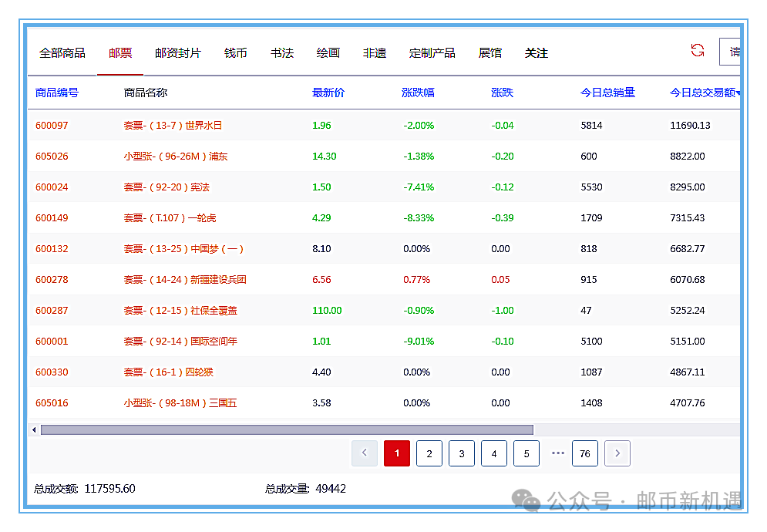Go to the previous page arrow
Image resolution: width=767 pixels, height=532 pixels.
[365, 453]
